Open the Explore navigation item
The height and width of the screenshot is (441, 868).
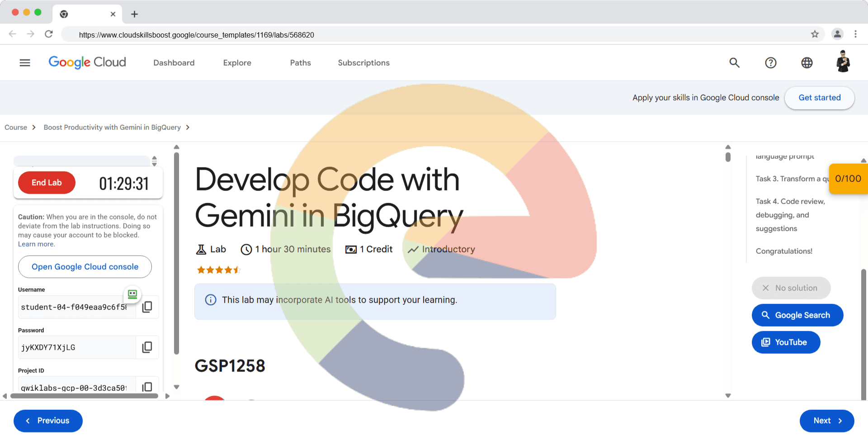[237, 63]
